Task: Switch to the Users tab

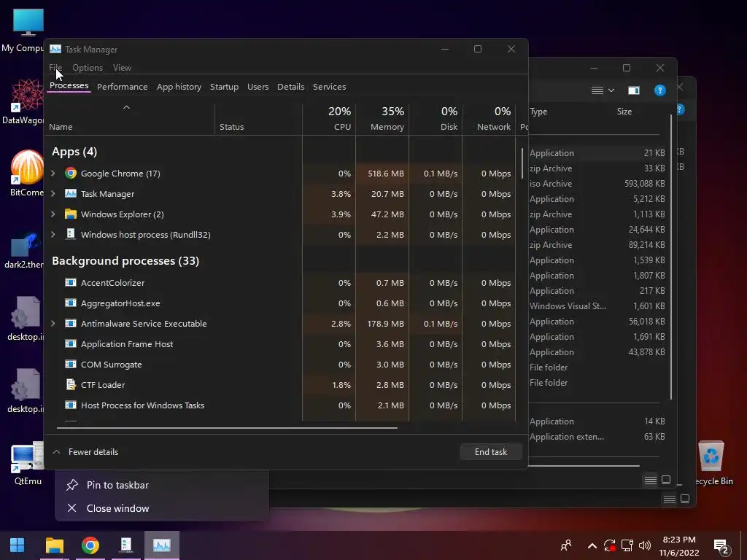Action: coord(258,87)
